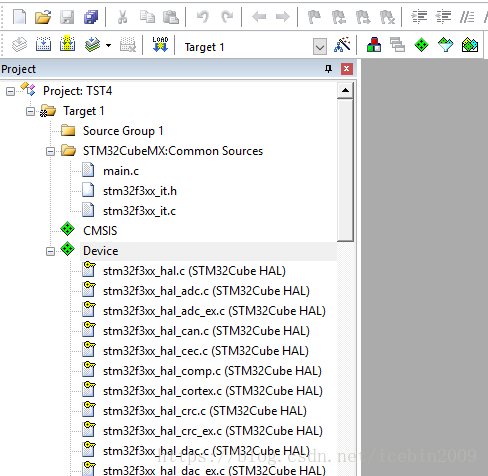The image size is (488, 476).
Task: Launch the Pack Installer icon
Action: (470, 45)
